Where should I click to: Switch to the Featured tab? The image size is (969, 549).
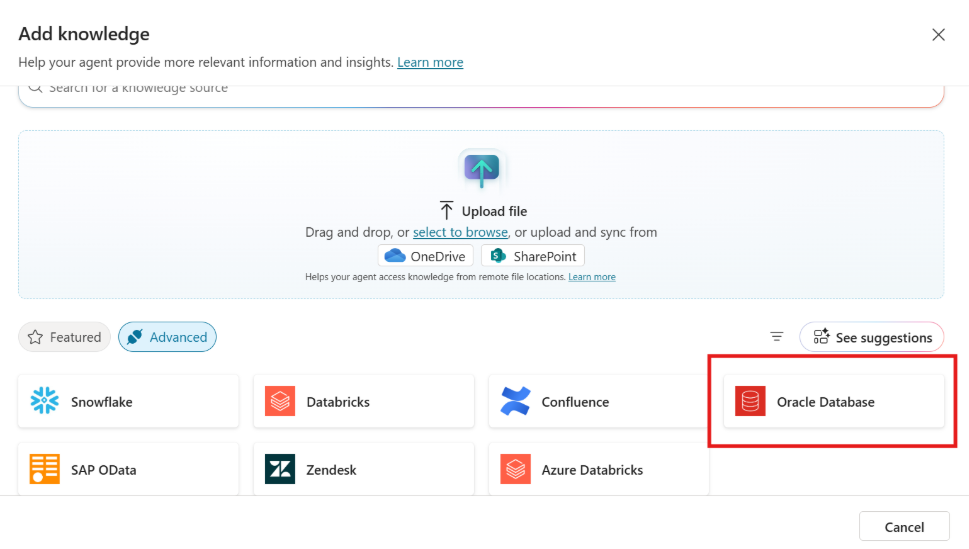pos(64,337)
